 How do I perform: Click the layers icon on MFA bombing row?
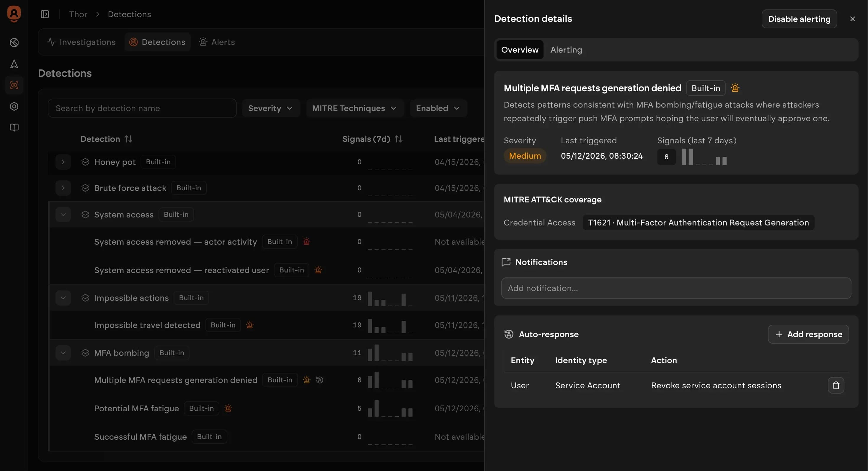pos(85,353)
